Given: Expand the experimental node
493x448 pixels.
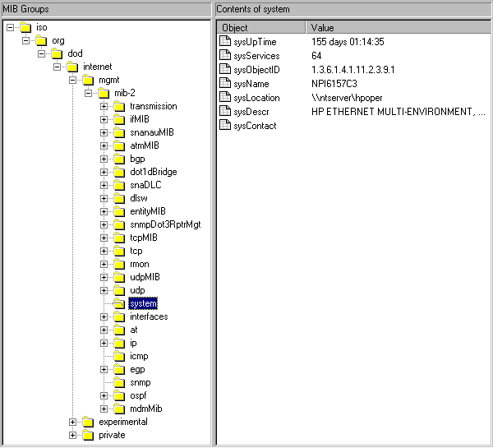Looking at the screenshot, I should (72, 423).
